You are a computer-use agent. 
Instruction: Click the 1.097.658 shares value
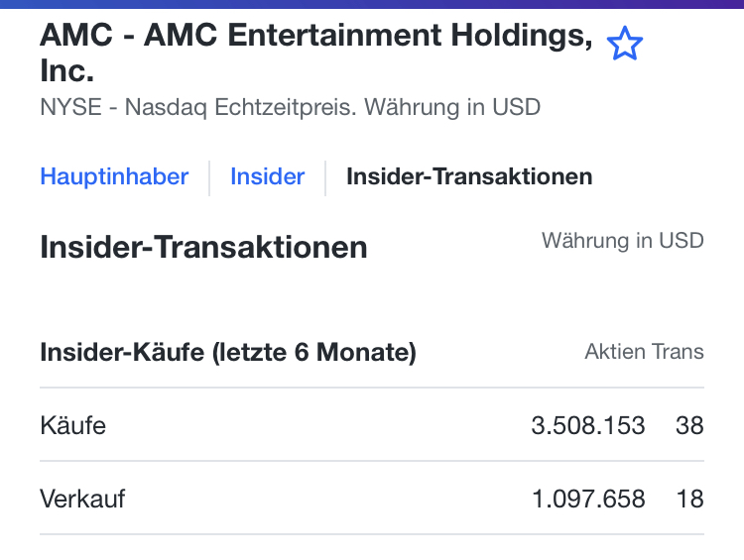click(588, 499)
